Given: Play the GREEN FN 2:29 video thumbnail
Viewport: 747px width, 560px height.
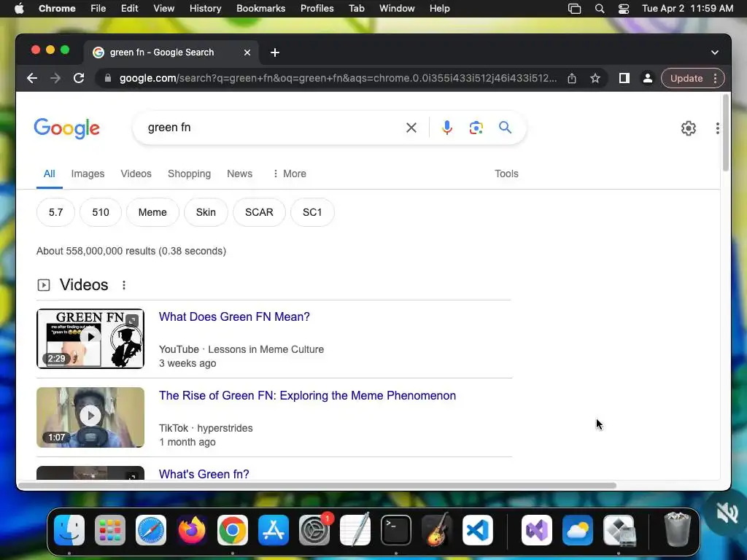Looking at the screenshot, I should click(x=90, y=338).
